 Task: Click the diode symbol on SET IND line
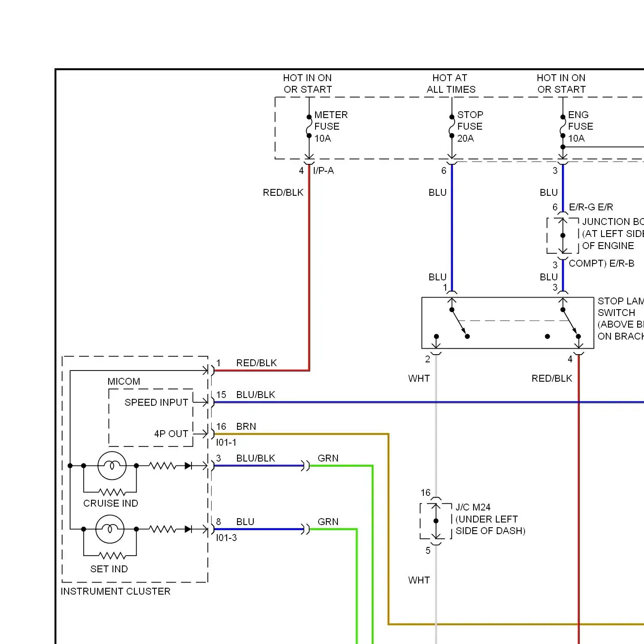[188, 529]
